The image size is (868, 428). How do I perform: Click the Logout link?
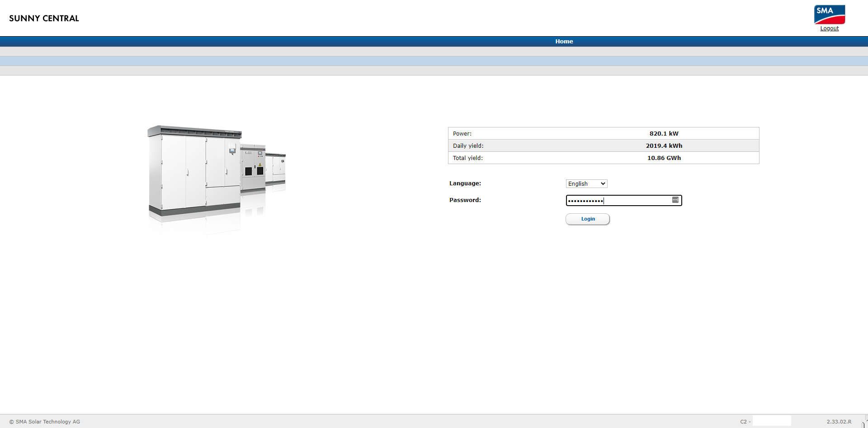click(x=830, y=28)
